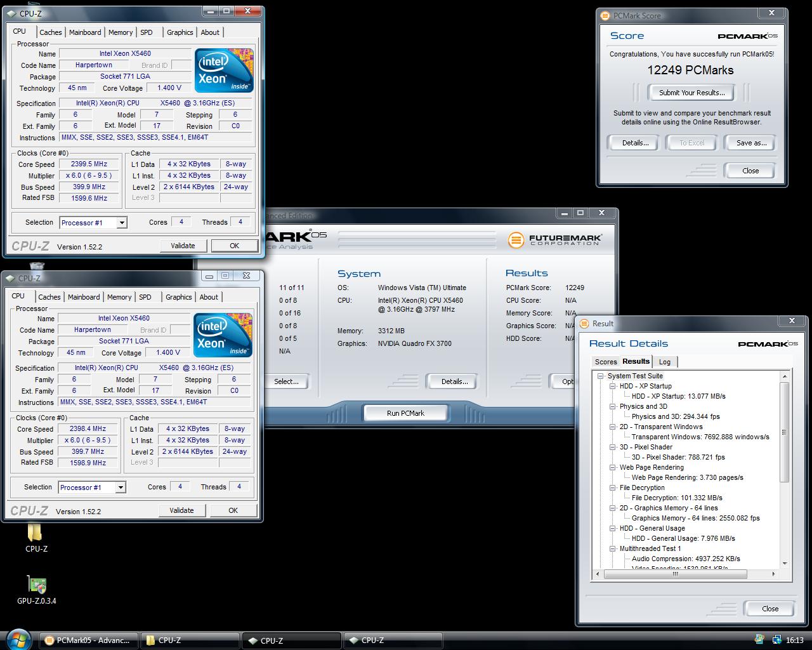Select 'File Decryption: 101.332 MB/s' row
The height and width of the screenshot is (650, 812).
[x=677, y=498]
